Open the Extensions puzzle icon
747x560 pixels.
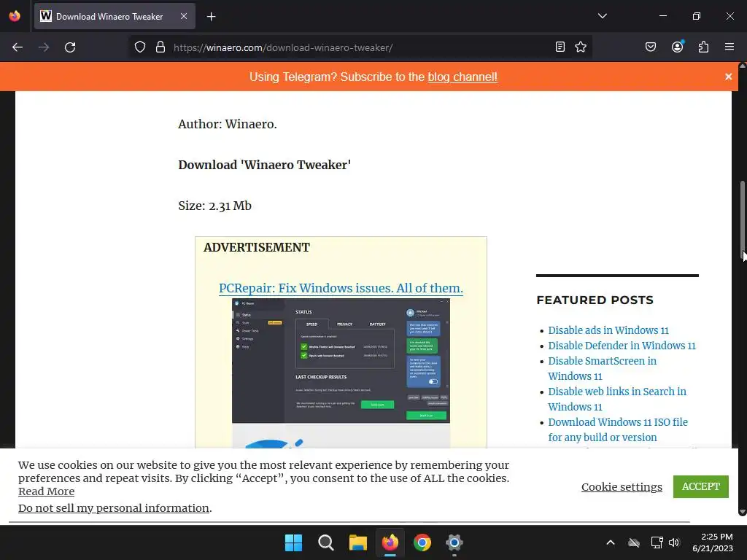click(x=704, y=47)
